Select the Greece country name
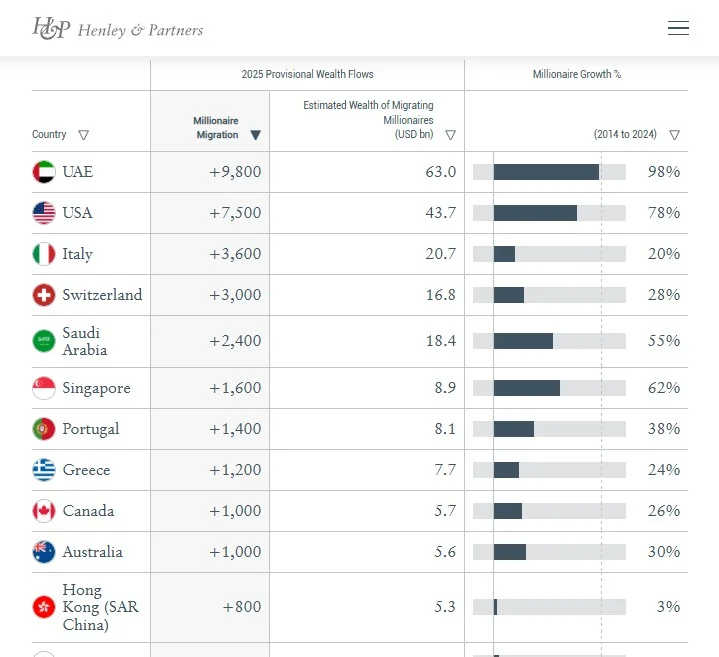Viewport: 719px width, 657px height. pos(86,470)
